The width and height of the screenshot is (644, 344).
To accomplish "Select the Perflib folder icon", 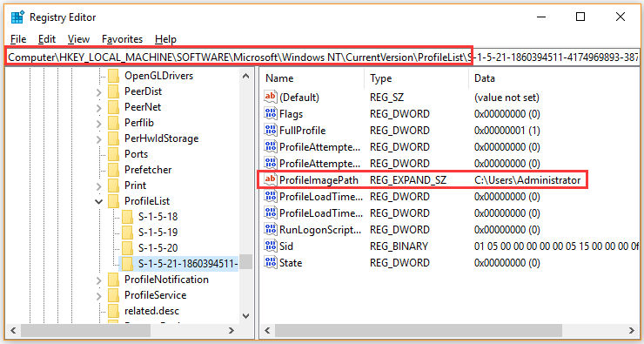I will pos(113,123).
